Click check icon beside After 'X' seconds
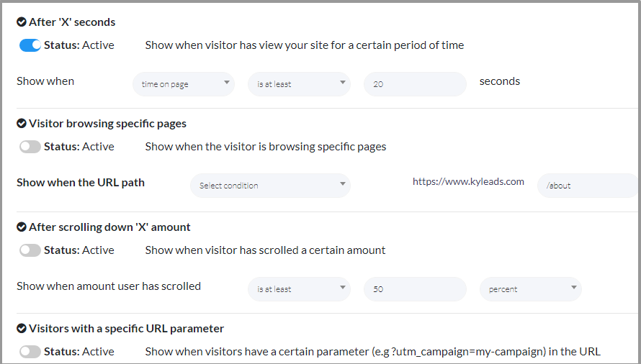641x364 pixels. [22, 22]
